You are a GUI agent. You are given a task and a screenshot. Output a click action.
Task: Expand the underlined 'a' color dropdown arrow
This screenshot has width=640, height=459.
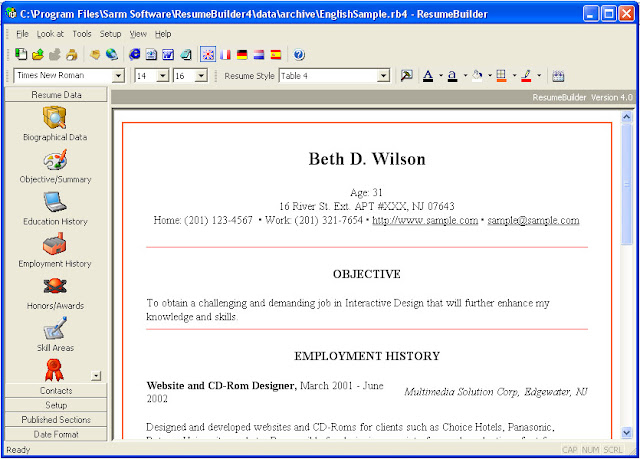465,75
